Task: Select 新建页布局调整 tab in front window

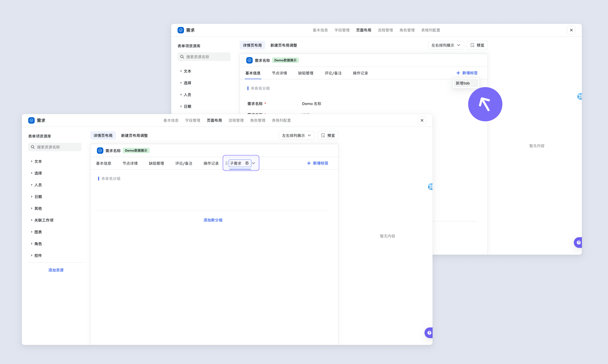Action: point(134,136)
